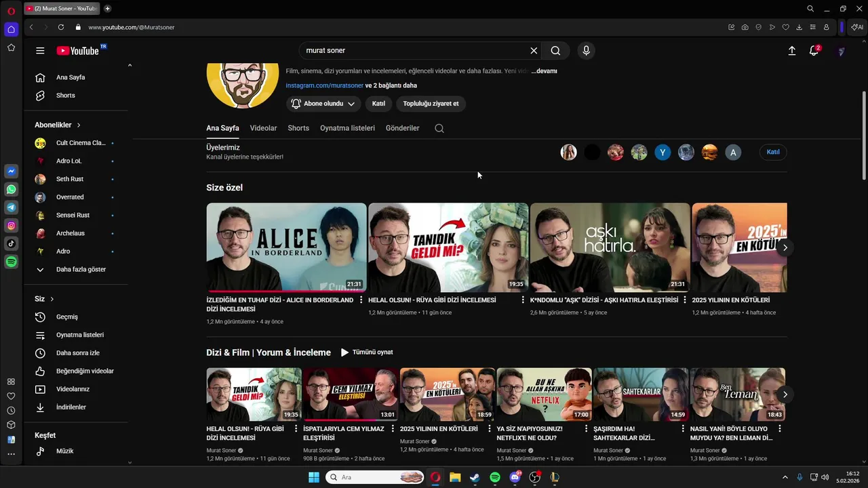This screenshot has width=868, height=488.
Task: Click the Katıl button near channel header
Action: coord(378,104)
